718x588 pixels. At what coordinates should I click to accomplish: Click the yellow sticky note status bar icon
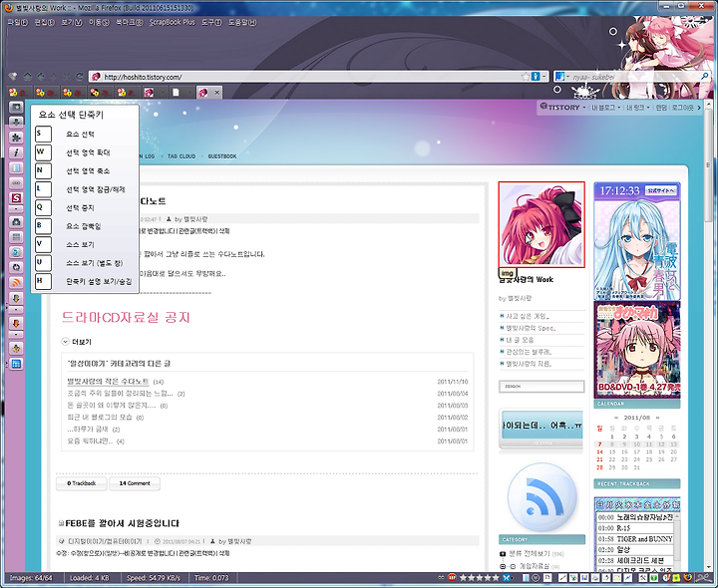[676, 577]
